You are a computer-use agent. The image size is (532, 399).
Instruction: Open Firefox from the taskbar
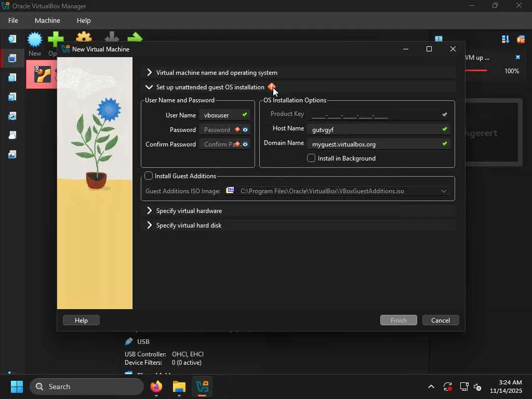(156, 387)
